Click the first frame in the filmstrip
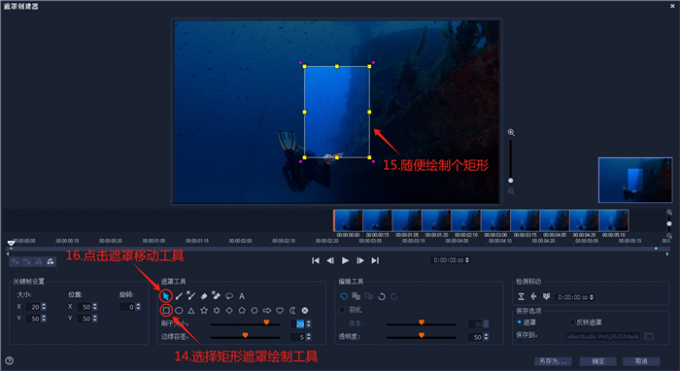The image size is (680, 371). click(x=348, y=220)
